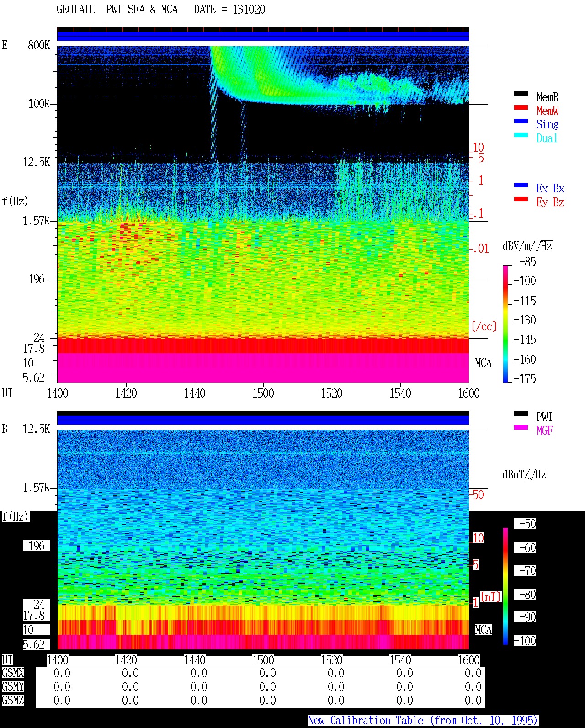Click the black MemR legend swatch
The image size is (585, 728).
(x=521, y=94)
